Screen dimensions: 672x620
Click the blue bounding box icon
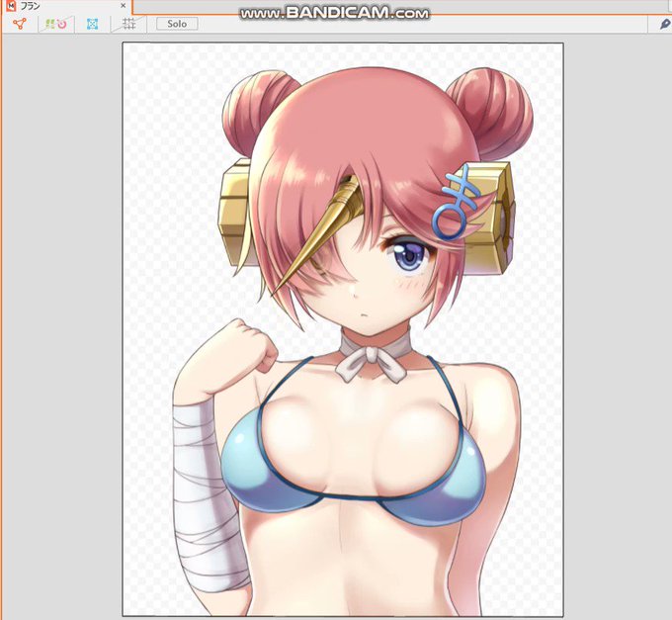click(x=92, y=24)
